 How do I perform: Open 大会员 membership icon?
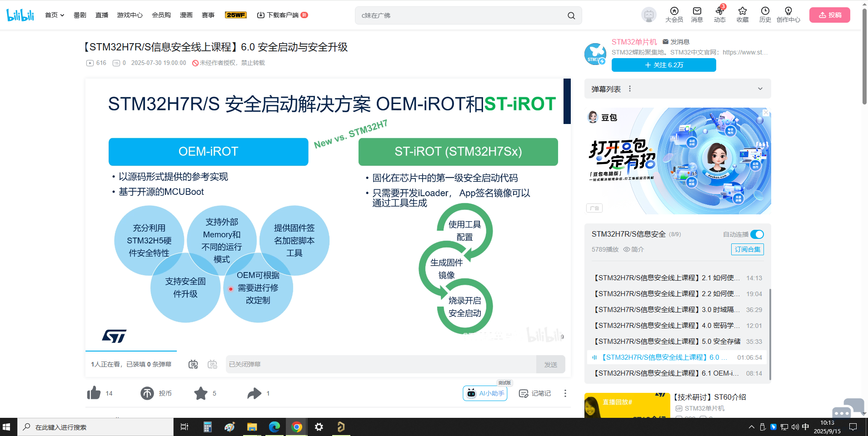click(674, 15)
